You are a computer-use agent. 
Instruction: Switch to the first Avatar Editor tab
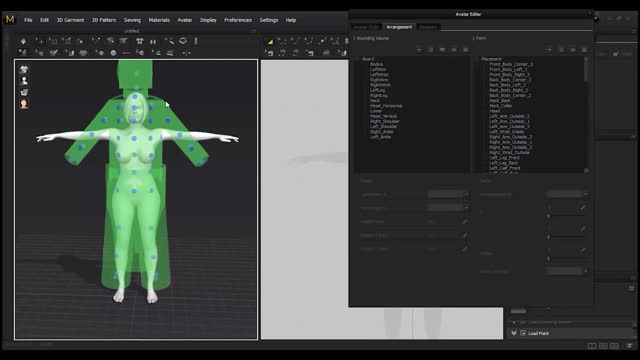(x=366, y=27)
